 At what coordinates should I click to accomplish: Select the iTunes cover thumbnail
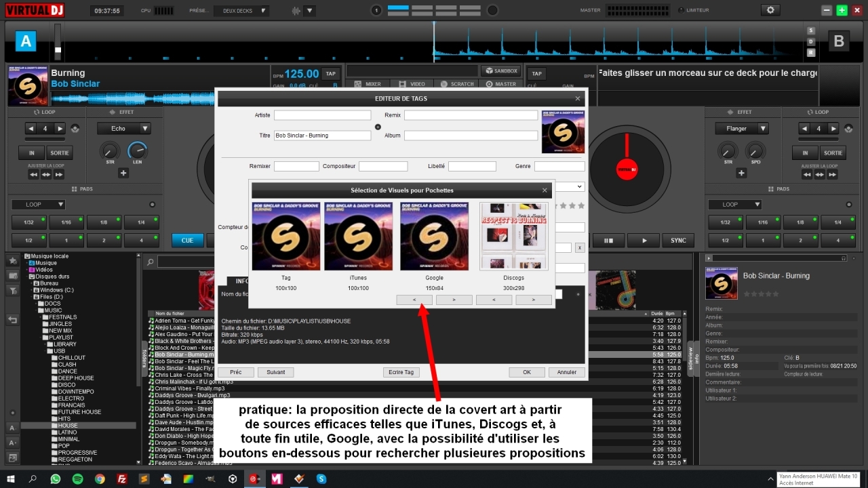358,236
